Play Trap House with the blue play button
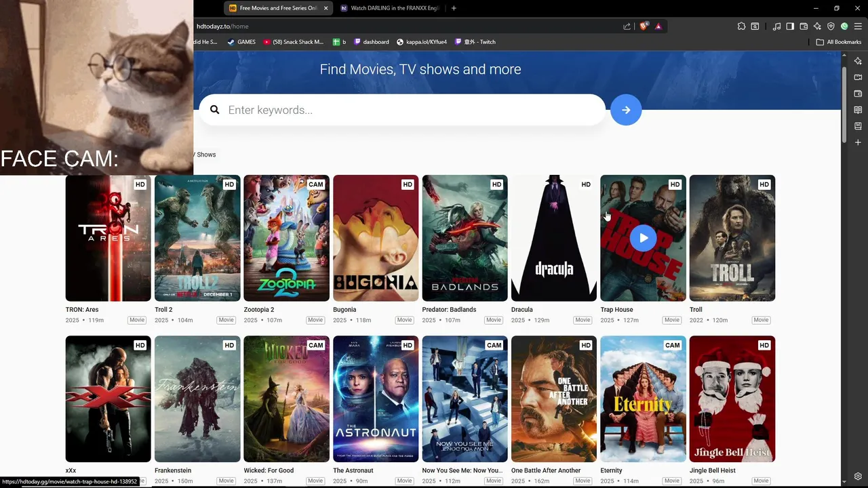The width and height of the screenshot is (868, 488). tap(643, 238)
